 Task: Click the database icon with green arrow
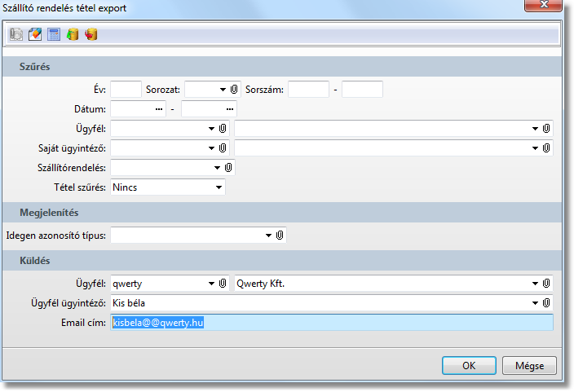click(73, 34)
